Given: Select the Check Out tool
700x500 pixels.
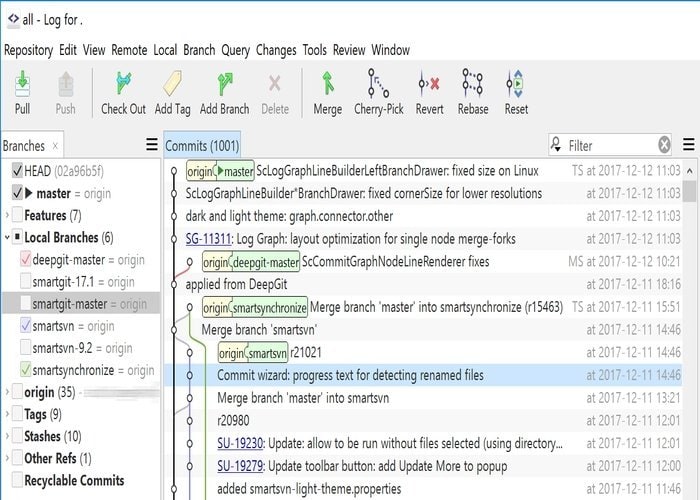Looking at the screenshot, I should click(124, 83).
